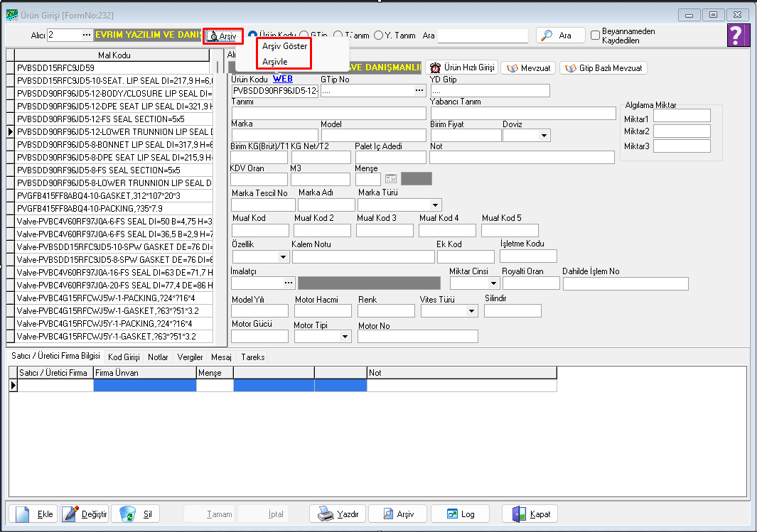Expand the Marka Türü dropdown
The image size is (757, 532).
click(435, 205)
